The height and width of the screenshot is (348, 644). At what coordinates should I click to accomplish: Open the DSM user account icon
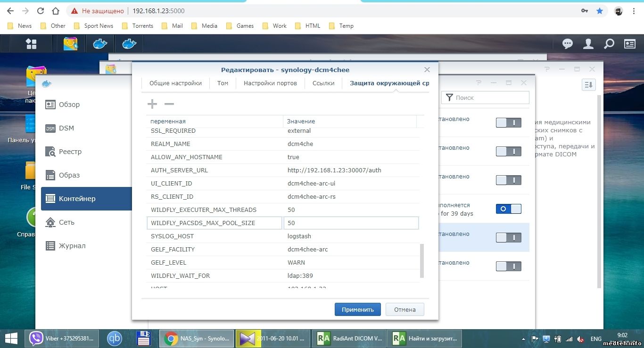click(588, 44)
